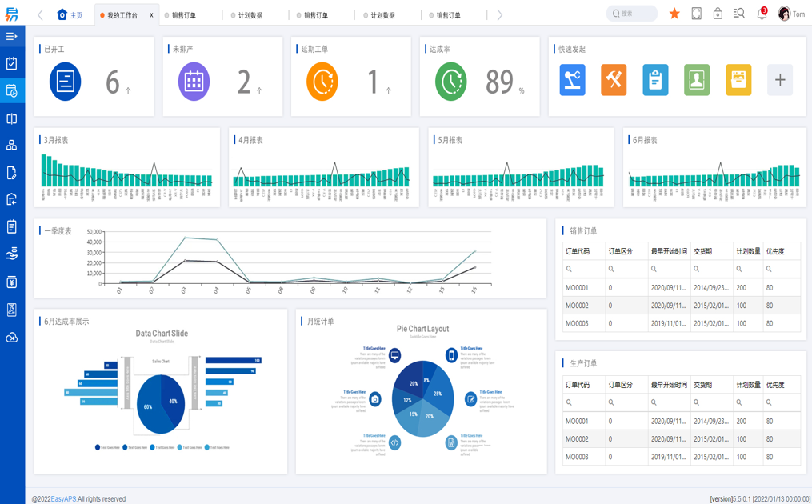
Task: Select the organization chart sidebar icon
Action: (12, 145)
